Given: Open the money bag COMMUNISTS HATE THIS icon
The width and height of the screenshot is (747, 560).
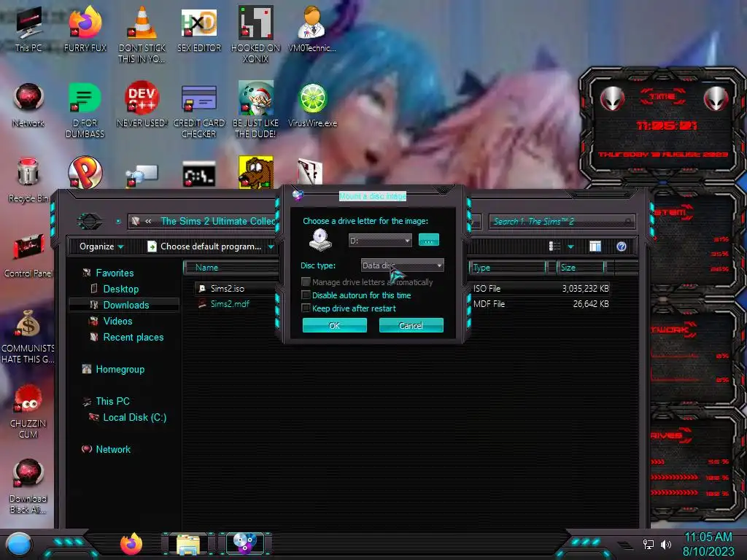Looking at the screenshot, I should tap(28, 336).
